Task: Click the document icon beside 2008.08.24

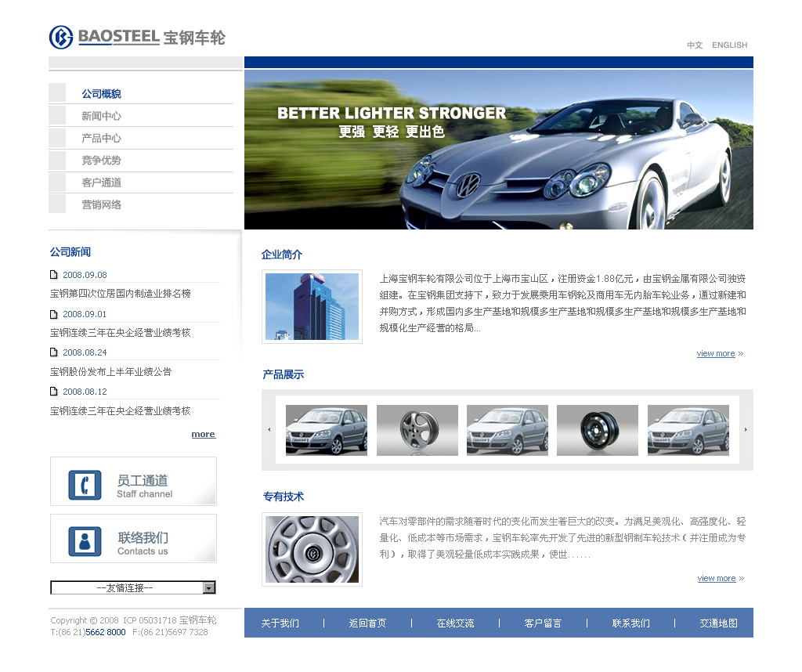Action: click(54, 352)
